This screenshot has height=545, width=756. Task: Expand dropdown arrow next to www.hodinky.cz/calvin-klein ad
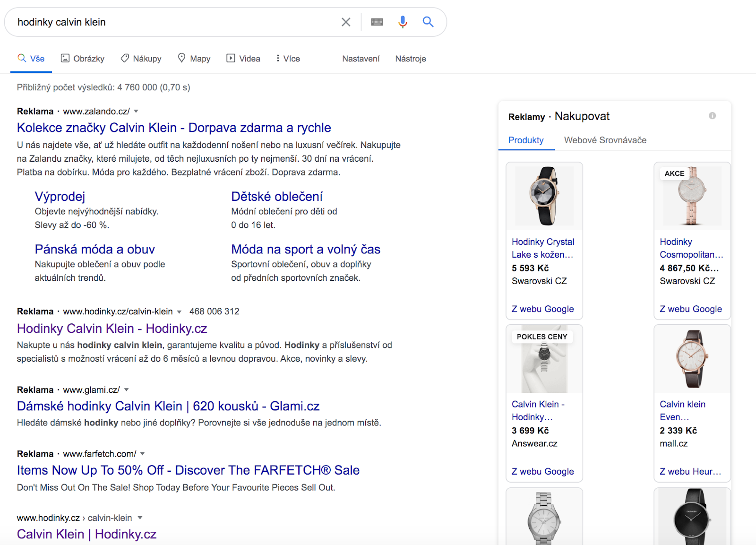pos(179,312)
